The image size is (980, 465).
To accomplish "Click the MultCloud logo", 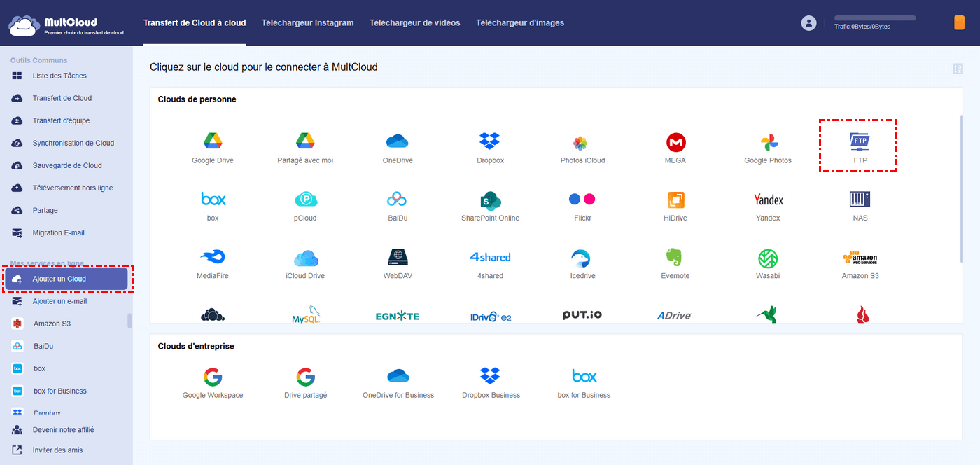I will point(66,25).
